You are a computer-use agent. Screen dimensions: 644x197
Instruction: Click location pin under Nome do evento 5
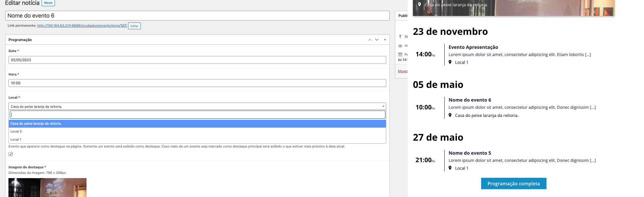(x=450, y=168)
